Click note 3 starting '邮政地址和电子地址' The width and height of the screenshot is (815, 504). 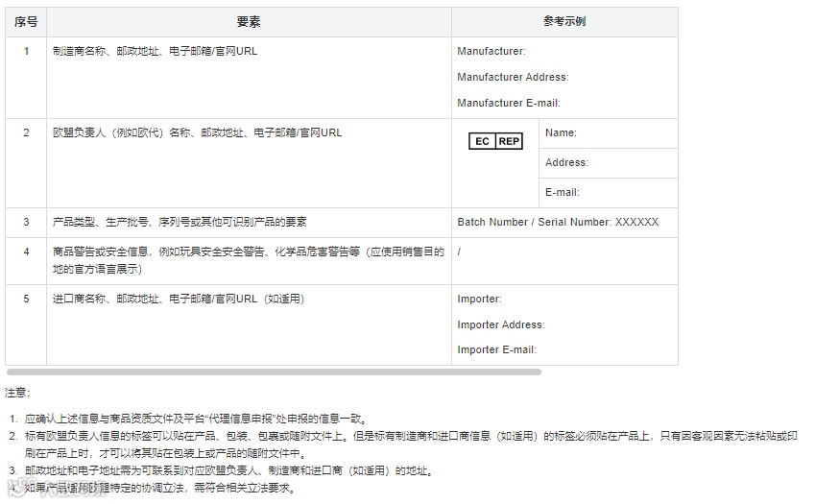click(x=229, y=470)
